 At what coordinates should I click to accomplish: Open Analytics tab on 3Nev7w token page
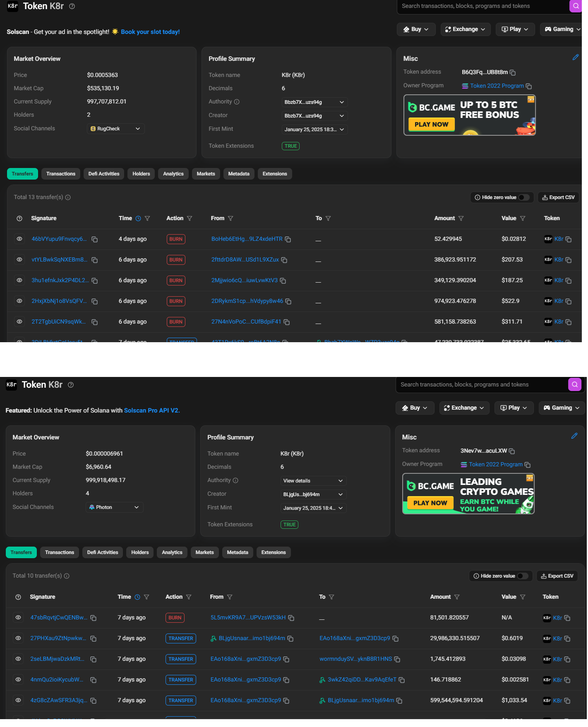click(172, 552)
